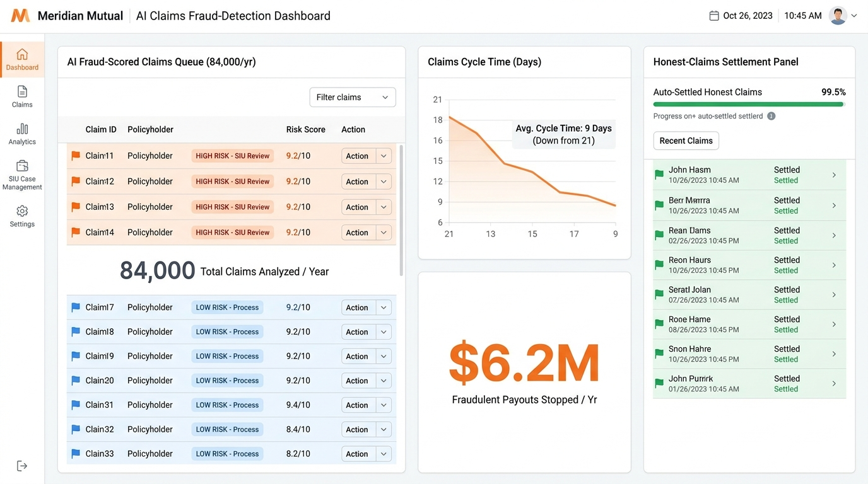Expand Action dropdown arrow for Claiml9
Screen dimensions: 868x484
(x=384, y=356)
